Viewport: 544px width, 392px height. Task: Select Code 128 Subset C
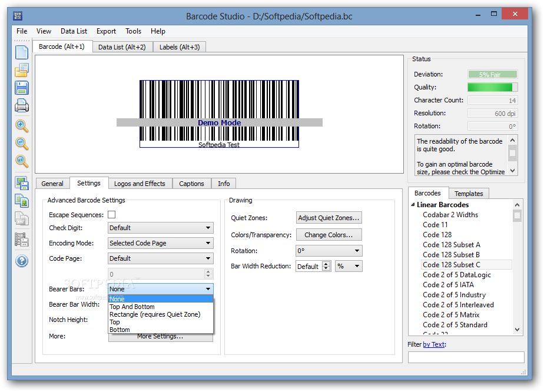point(466,265)
